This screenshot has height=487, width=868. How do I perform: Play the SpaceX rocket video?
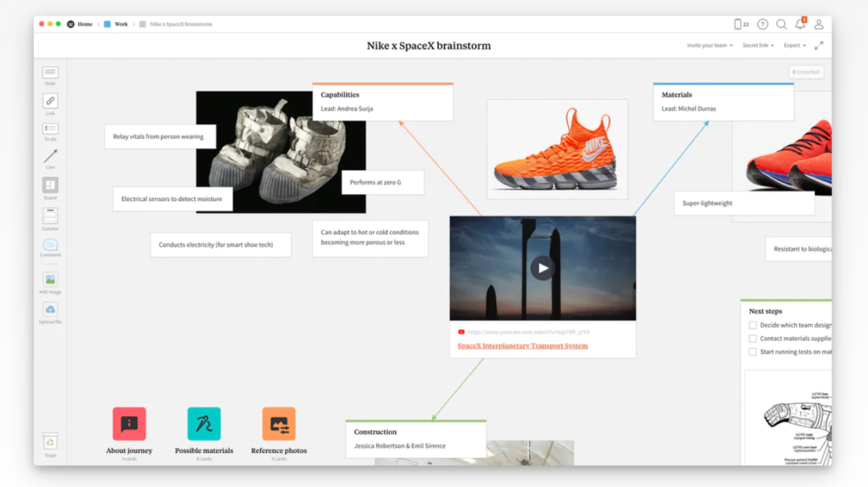(542, 268)
